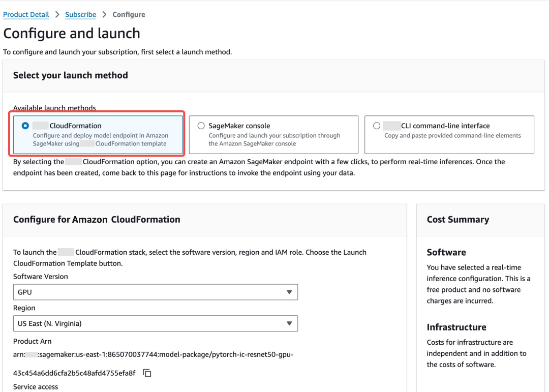Click the SageMaker console card description text
The height and width of the screenshot is (392, 549).
[274, 139]
